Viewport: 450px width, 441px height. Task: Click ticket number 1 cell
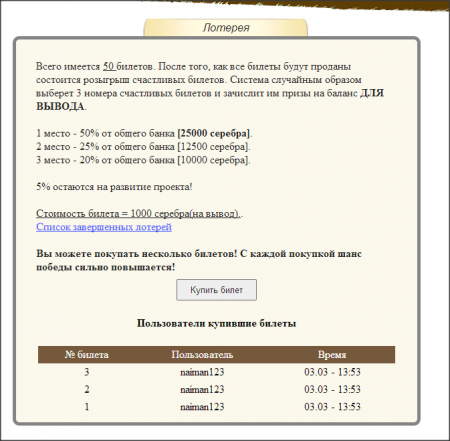pyautogui.click(x=87, y=406)
